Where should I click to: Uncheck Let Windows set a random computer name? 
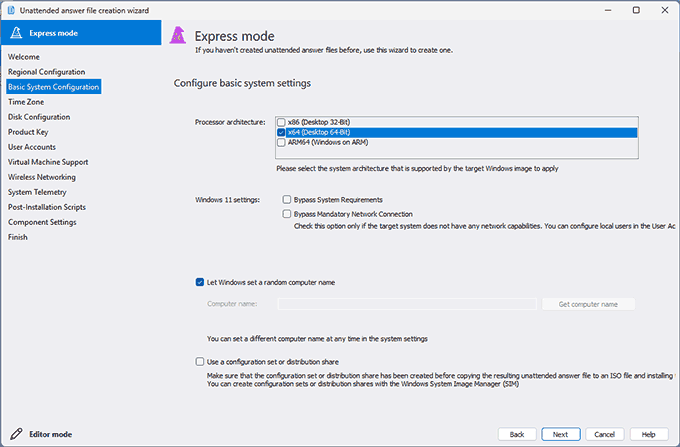(199, 282)
